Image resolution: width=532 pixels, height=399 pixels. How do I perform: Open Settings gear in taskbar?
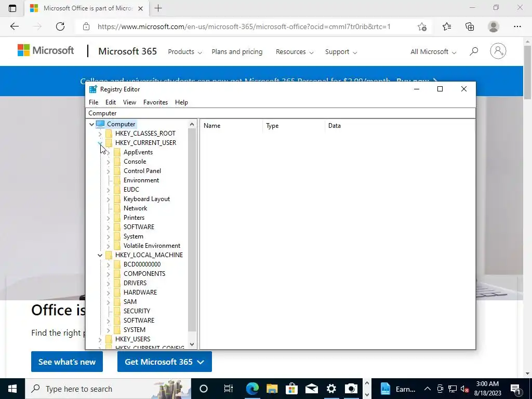click(331, 389)
